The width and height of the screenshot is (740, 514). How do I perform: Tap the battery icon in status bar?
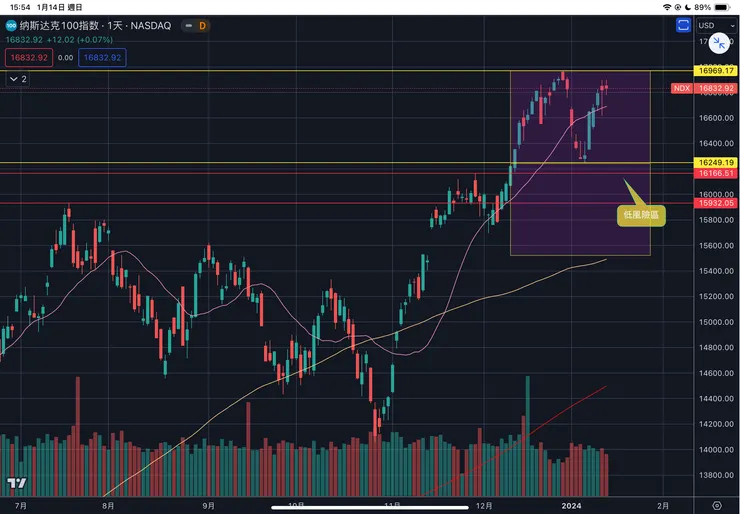point(724,7)
